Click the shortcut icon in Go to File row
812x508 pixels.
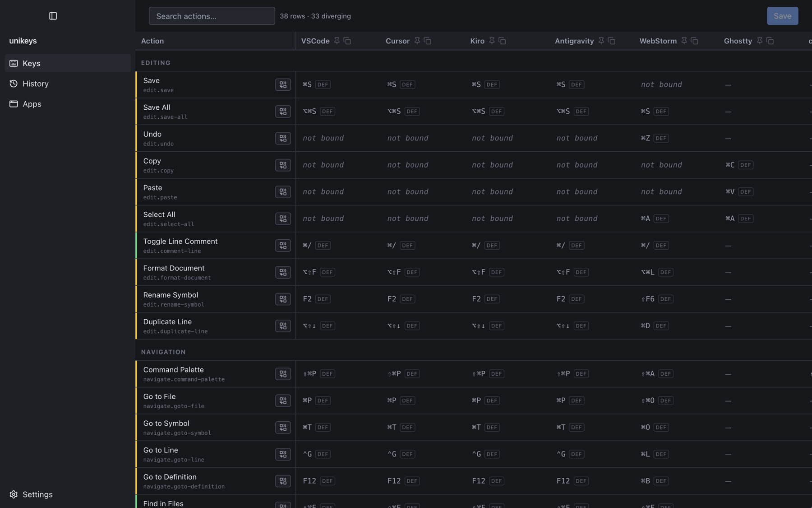(x=283, y=401)
